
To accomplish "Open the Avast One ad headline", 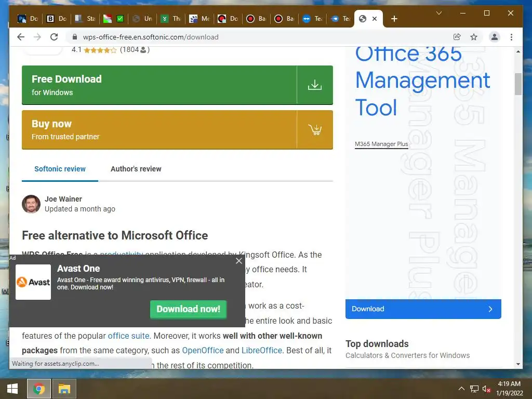I will [x=78, y=269].
